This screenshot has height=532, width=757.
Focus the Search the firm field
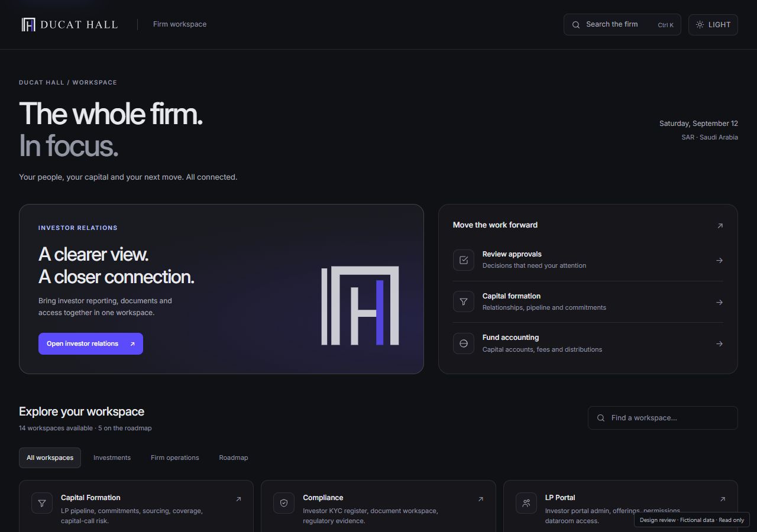(622, 25)
